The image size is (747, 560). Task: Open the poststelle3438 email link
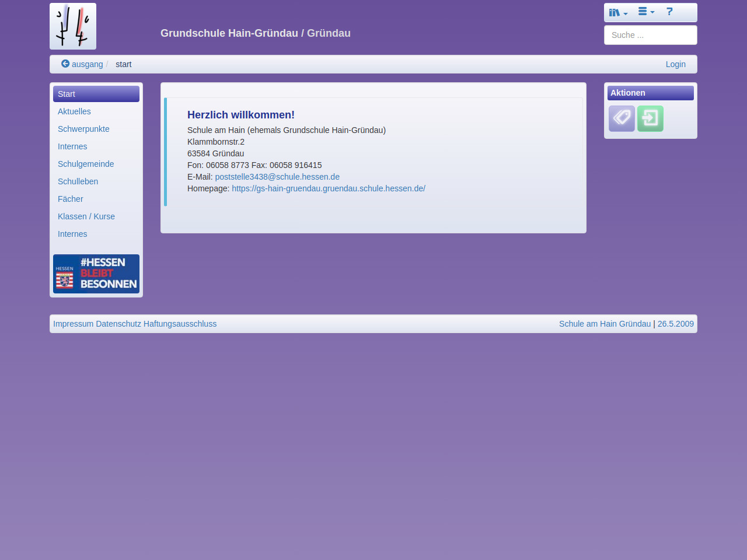tap(277, 177)
